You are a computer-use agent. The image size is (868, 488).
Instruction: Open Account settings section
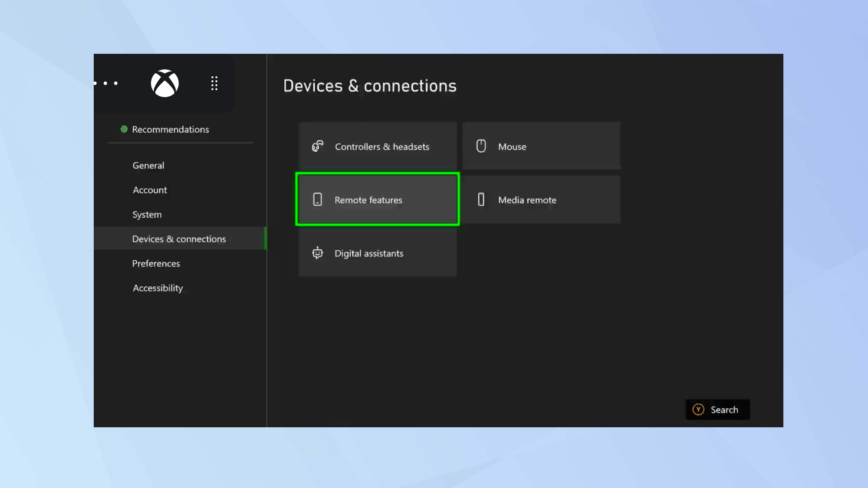click(150, 190)
